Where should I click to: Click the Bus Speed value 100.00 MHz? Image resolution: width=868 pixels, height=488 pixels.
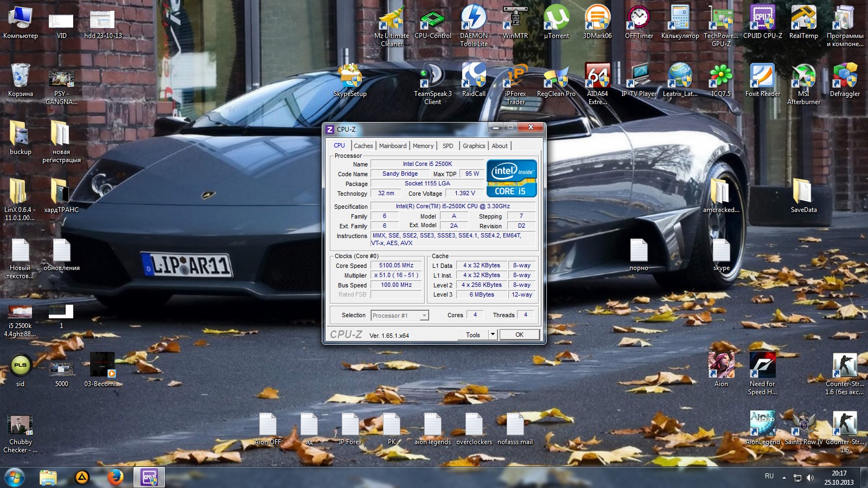tap(396, 285)
